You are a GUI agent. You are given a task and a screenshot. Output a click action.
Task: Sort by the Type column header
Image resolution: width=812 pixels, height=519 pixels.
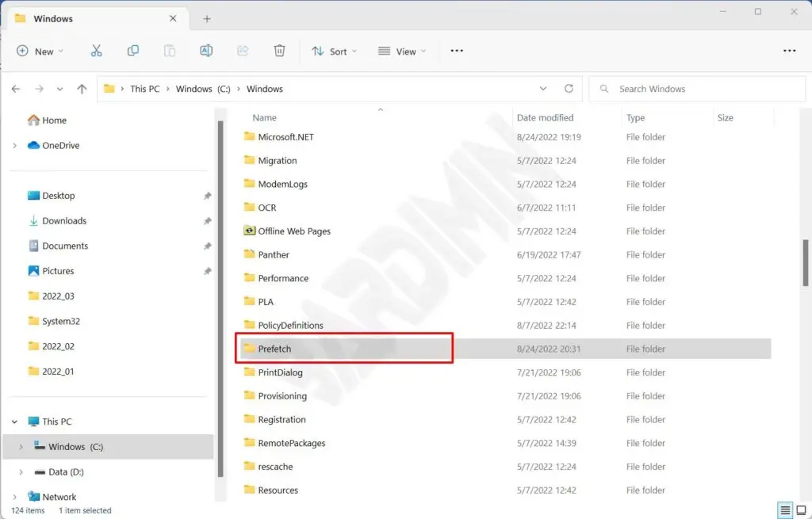pos(635,118)
